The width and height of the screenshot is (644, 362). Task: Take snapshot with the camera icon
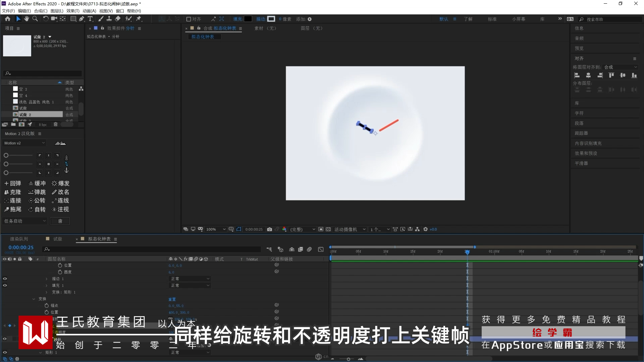[269, 229]
